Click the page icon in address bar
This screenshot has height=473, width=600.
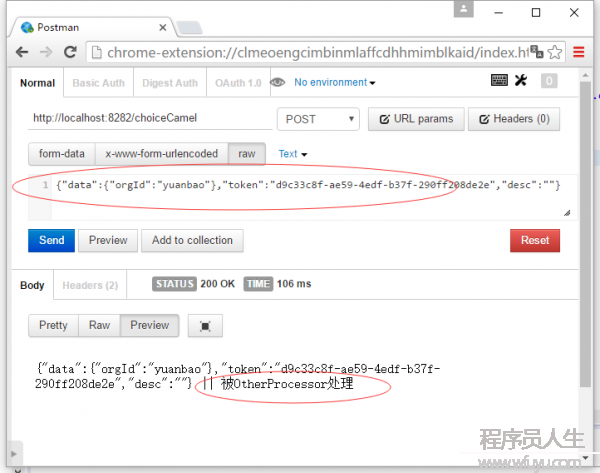click(97, 52)
